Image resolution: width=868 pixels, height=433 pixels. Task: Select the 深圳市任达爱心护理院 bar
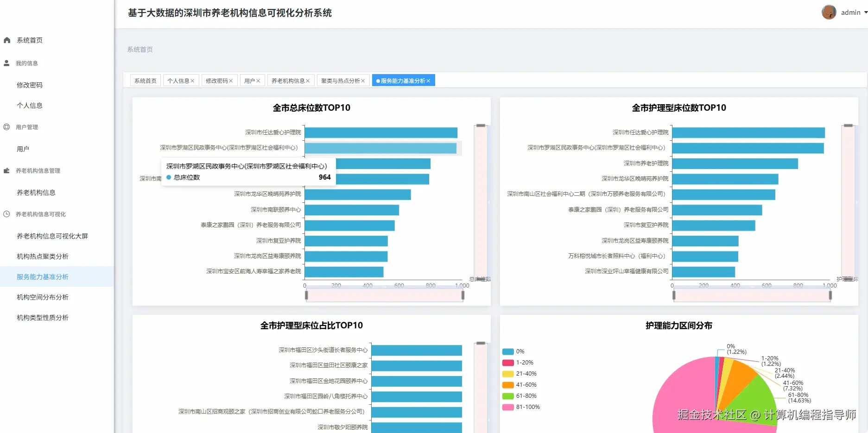pos(380,132)
